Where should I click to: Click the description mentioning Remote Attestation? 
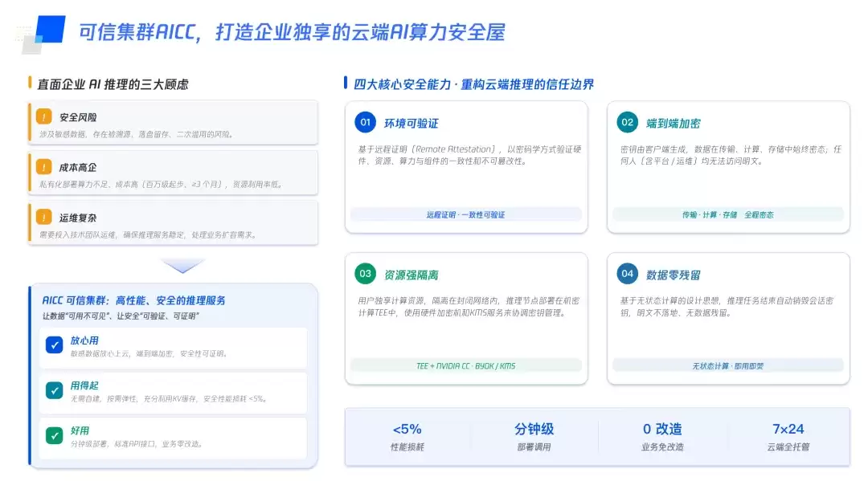[469, 155]
